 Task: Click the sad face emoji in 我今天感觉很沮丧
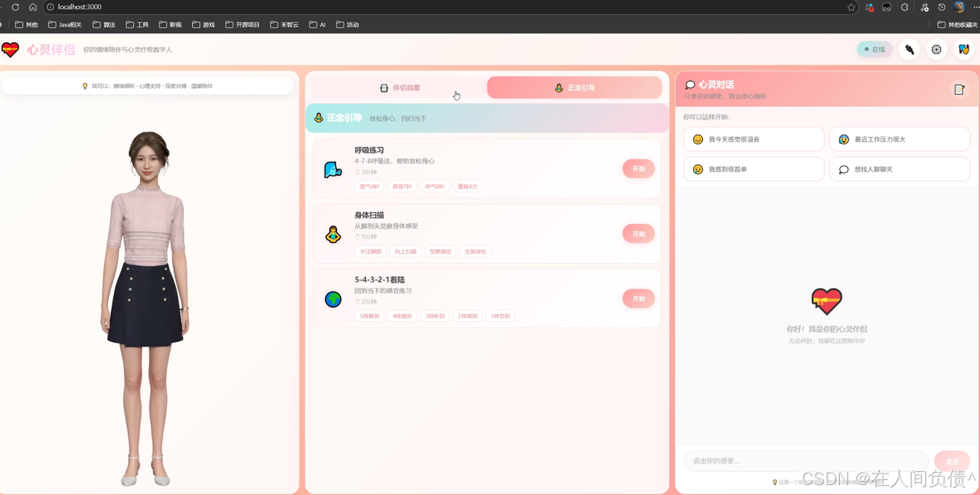tap(697, 140)
